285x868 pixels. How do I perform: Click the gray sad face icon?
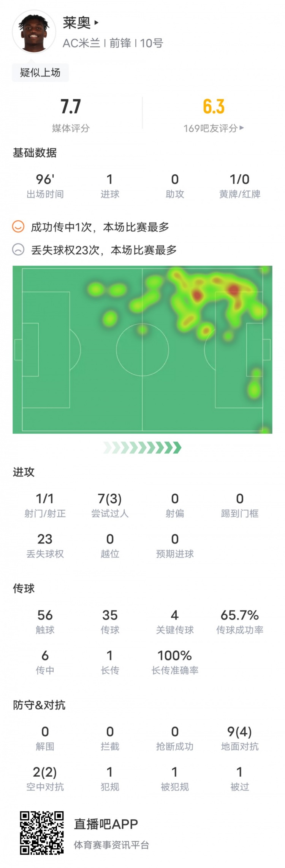(18, 250)
